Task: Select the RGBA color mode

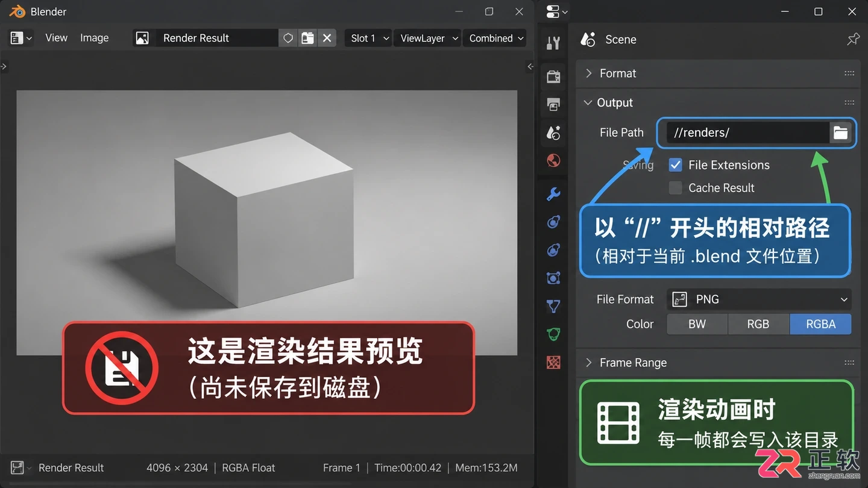Action: click(821, 324)
